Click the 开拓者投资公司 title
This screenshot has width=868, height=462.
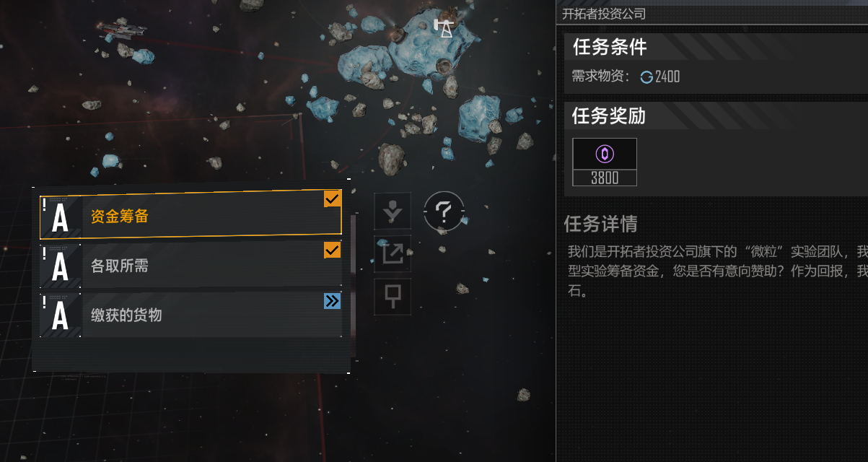coord(604,14)
